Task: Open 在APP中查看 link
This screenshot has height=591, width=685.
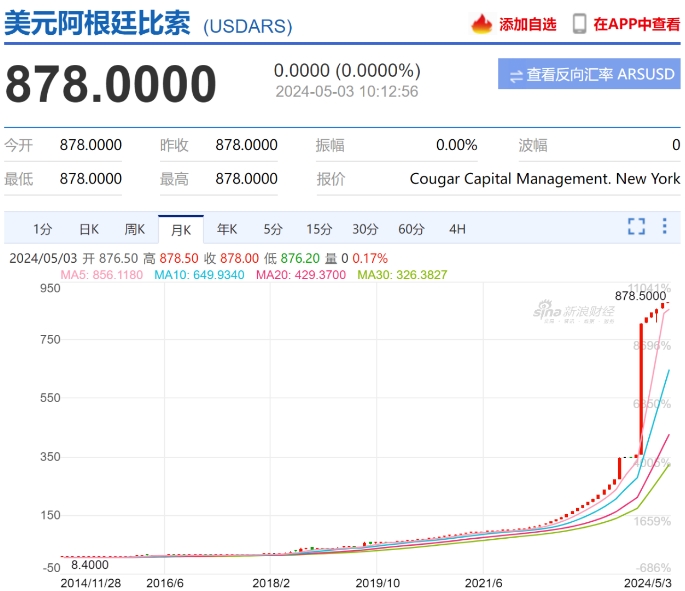Action: 636,24
